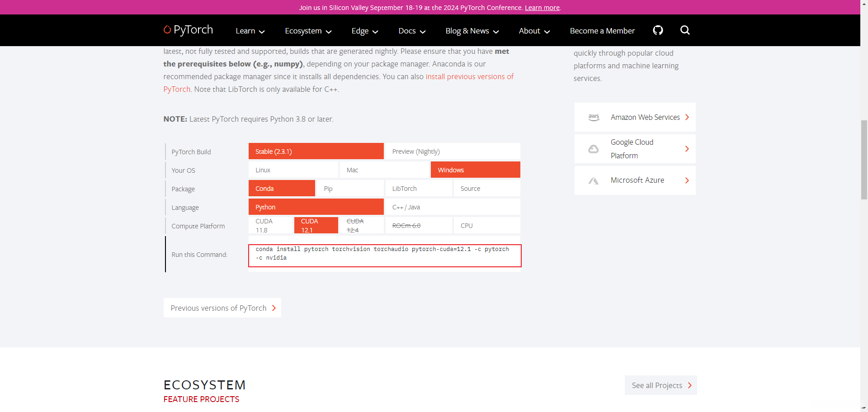Choose Windows as your OS

point(476,170)
